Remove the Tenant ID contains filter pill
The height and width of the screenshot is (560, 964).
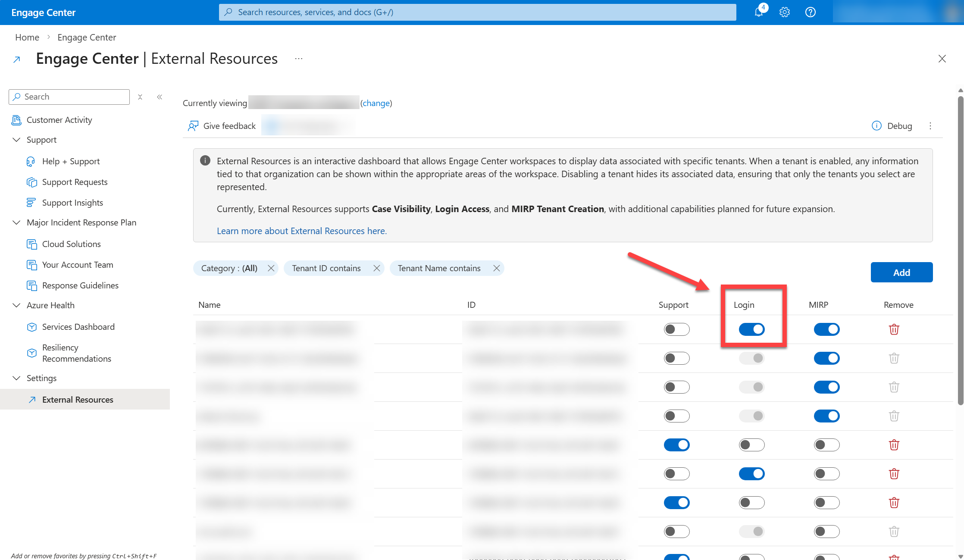[x=377, y=268]
